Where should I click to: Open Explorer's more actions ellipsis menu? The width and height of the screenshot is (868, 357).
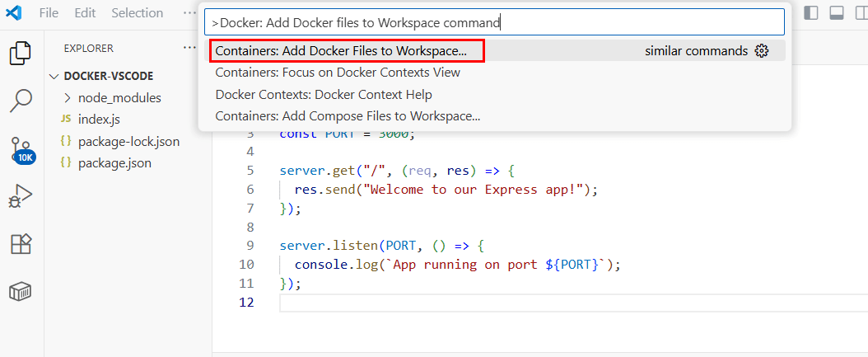(189, 48)
